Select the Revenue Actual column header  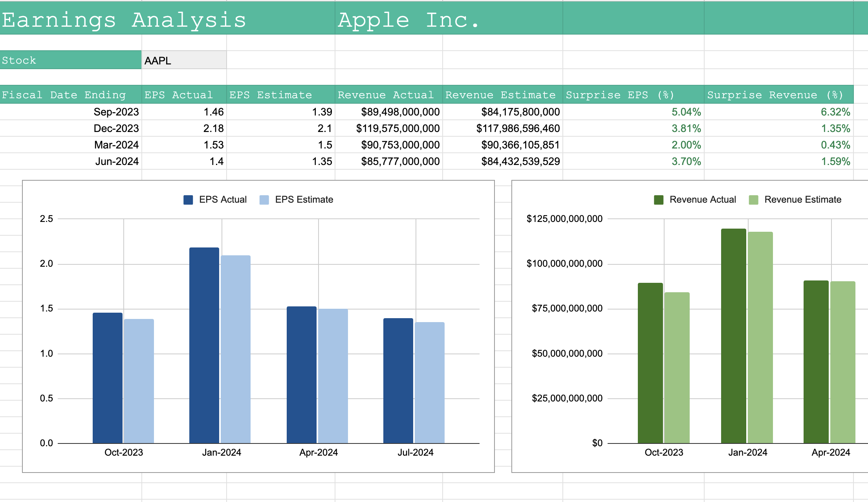click(x=389, y=95)
